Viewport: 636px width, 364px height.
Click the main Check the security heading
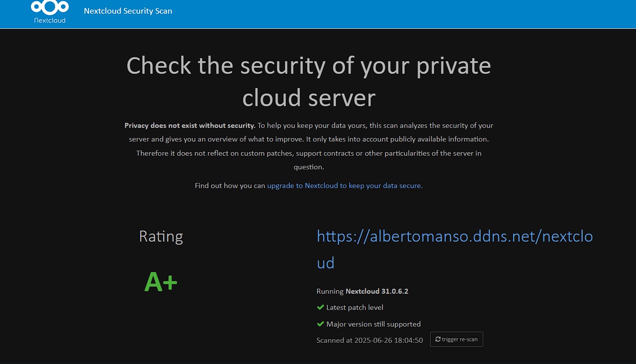pos(309,81)
